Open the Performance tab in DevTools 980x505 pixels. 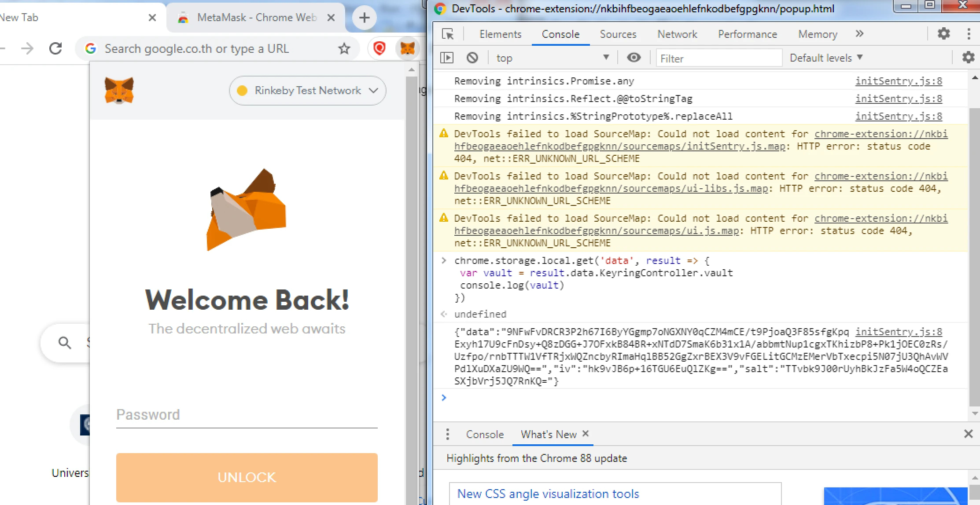[x=748, y=34]
